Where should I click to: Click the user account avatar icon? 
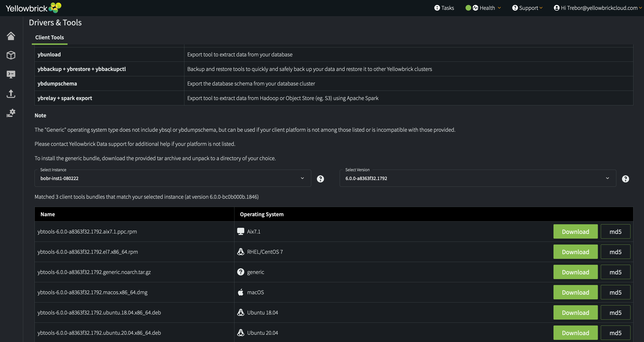[557, 8]
